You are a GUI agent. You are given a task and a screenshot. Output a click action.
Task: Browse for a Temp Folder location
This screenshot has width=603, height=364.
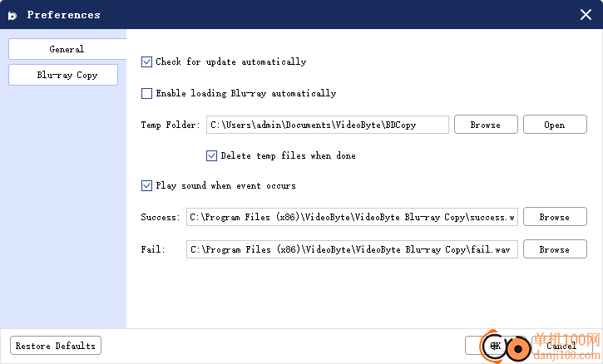pos(486,125)
